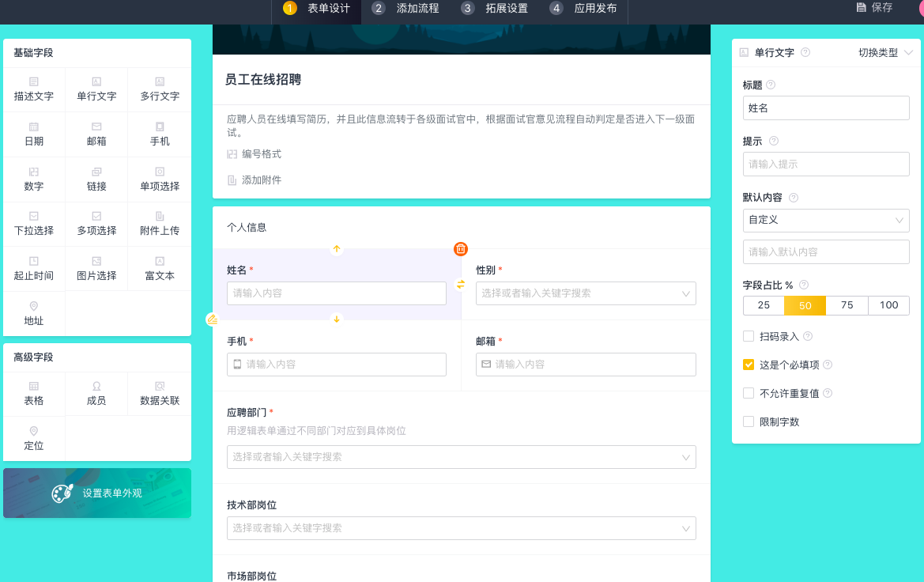Add a 单项选择 field

160,180
